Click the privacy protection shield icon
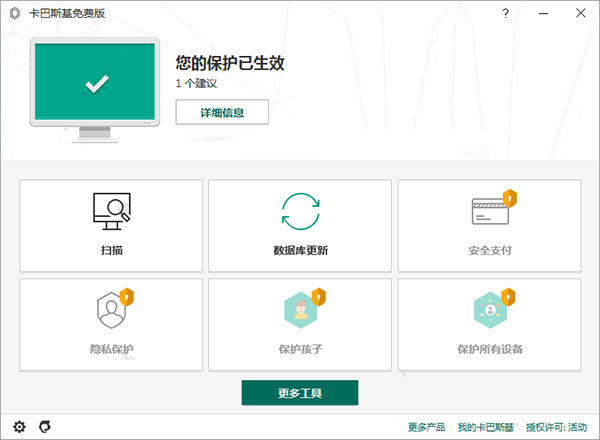This screenshot has height=440, width=600. tap(111, 310)
